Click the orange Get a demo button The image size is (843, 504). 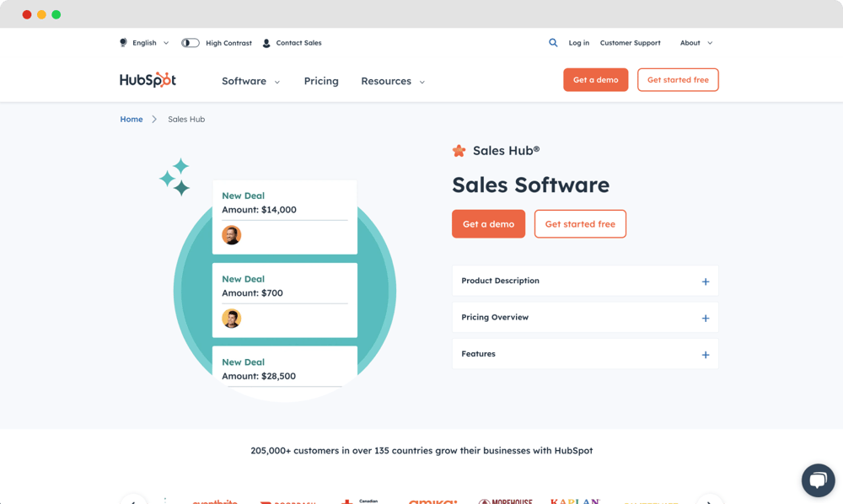click(488, 223)
